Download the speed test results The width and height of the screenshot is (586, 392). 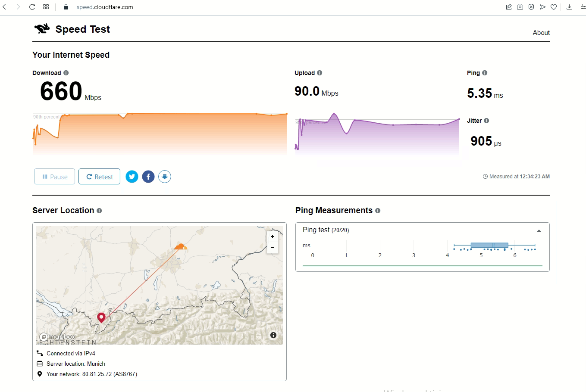click(x=165, y=177)
